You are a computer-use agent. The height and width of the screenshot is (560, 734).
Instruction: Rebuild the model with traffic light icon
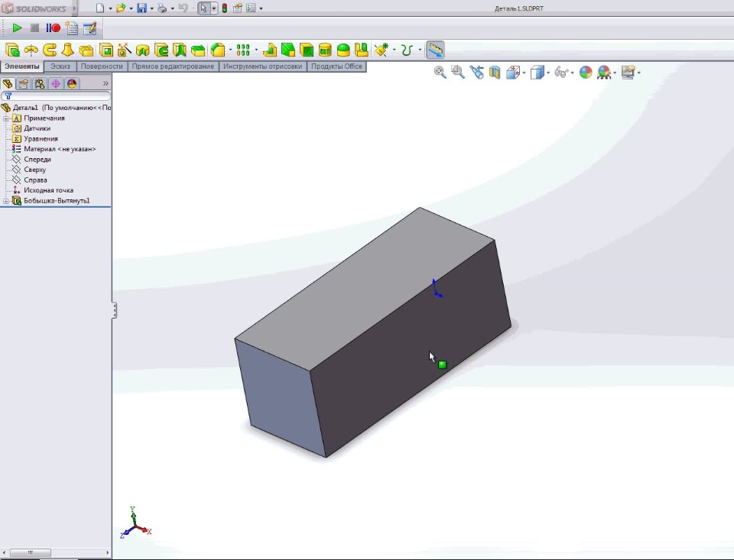[x=225, y=8]
